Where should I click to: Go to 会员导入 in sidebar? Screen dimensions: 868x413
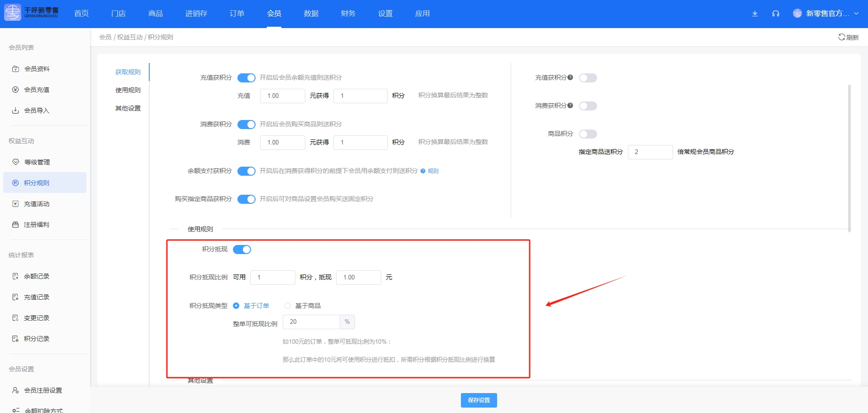[x=36, y=110]
